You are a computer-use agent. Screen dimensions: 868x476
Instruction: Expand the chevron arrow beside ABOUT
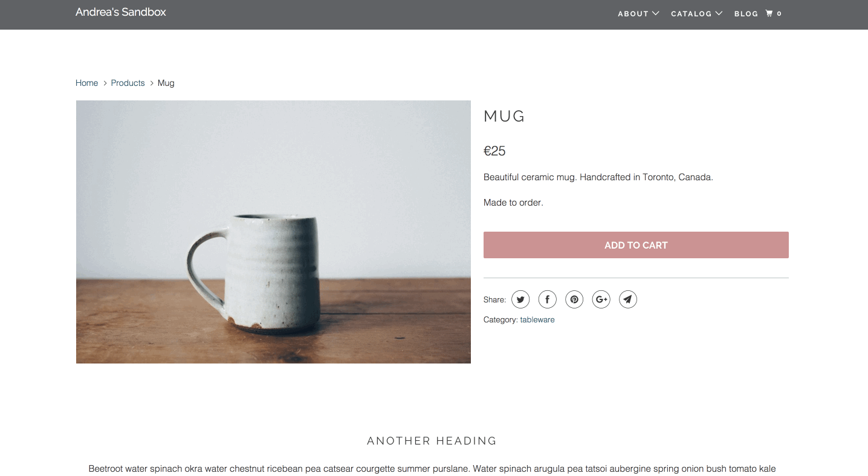(x=656, y=13)
